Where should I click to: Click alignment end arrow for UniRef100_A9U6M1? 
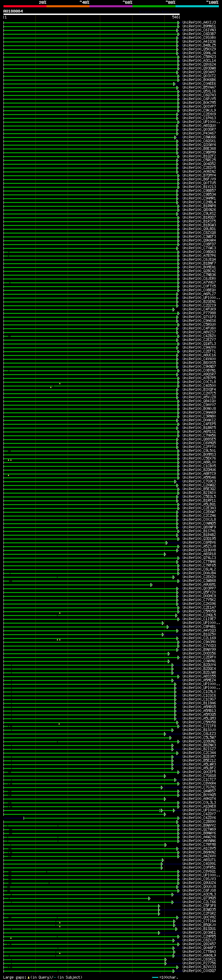(152, 585)
